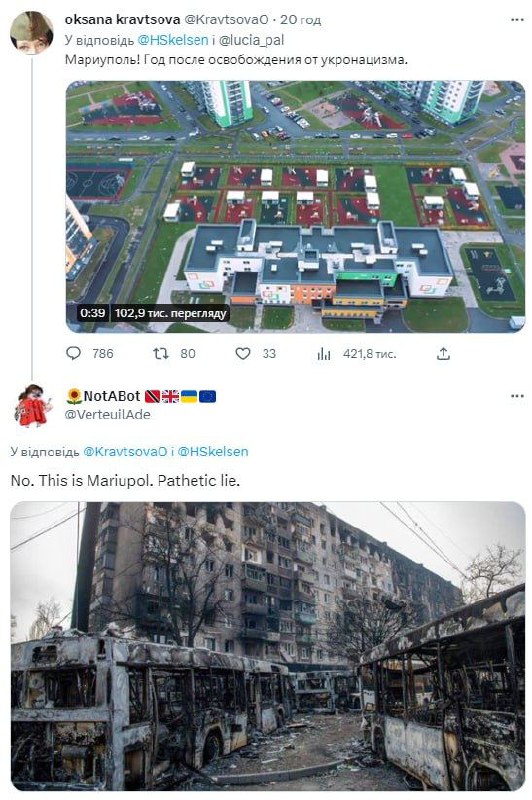This screenshot has height=800, width=532.
Task: Open the 20 год timestamp link
Action: [300, 19]
